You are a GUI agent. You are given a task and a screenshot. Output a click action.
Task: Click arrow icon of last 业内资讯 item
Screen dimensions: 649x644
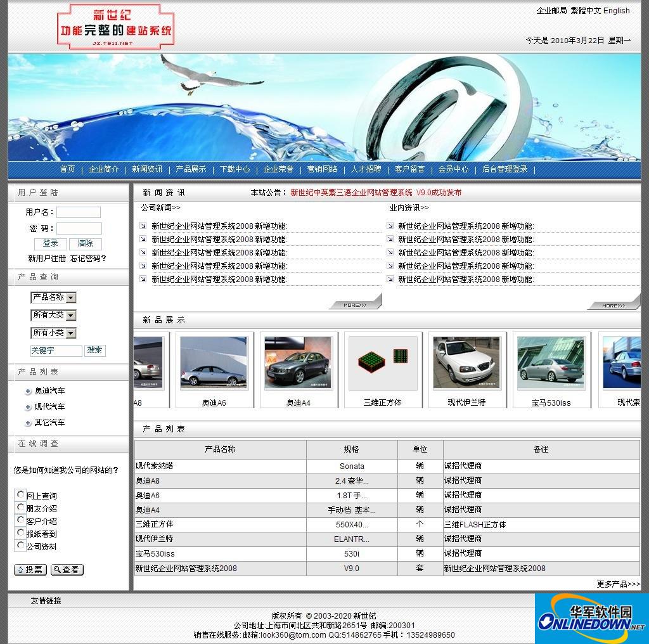tap(390, 279)
